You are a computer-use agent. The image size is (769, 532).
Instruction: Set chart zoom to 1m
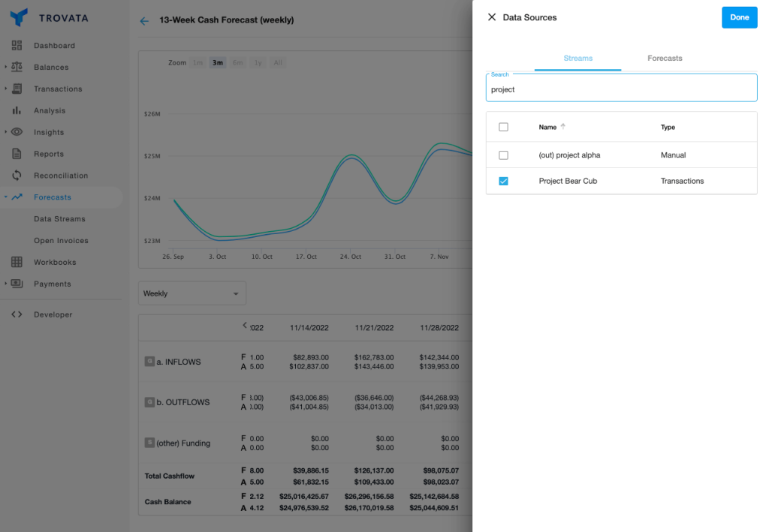pyautogui.click(x=198, y=63)
